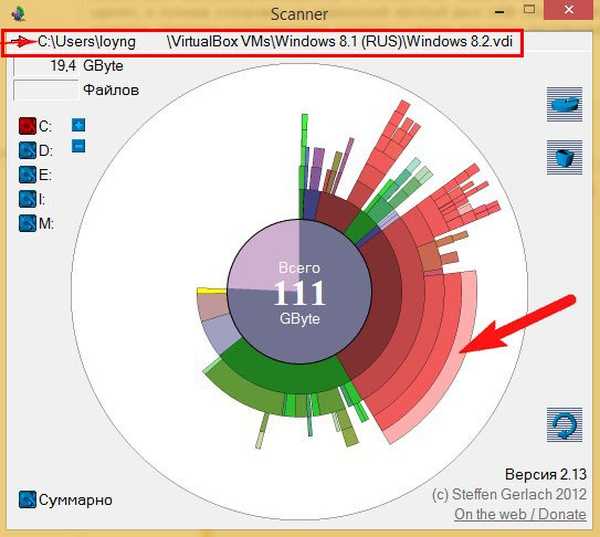Viewport: 600px width, 537px height.
Task: Click the blue recycle bin icon
Action: 564,157
